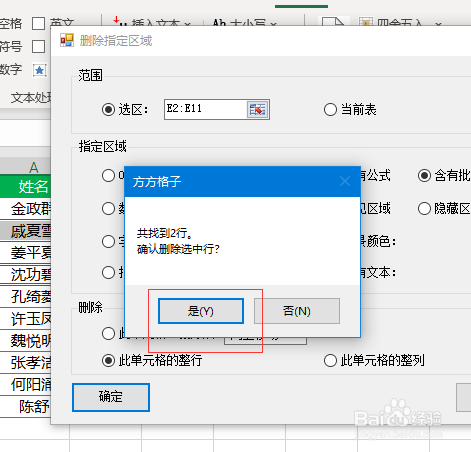
Task: Click the range picker icon beside E2:E11
Action: point(258,109)
